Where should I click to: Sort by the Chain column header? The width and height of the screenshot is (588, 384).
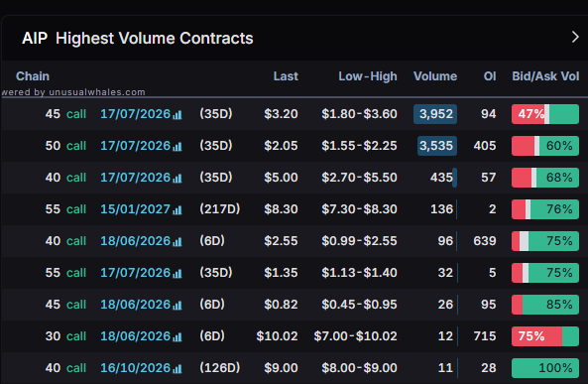pyautogui.click(x=33, y=76)
